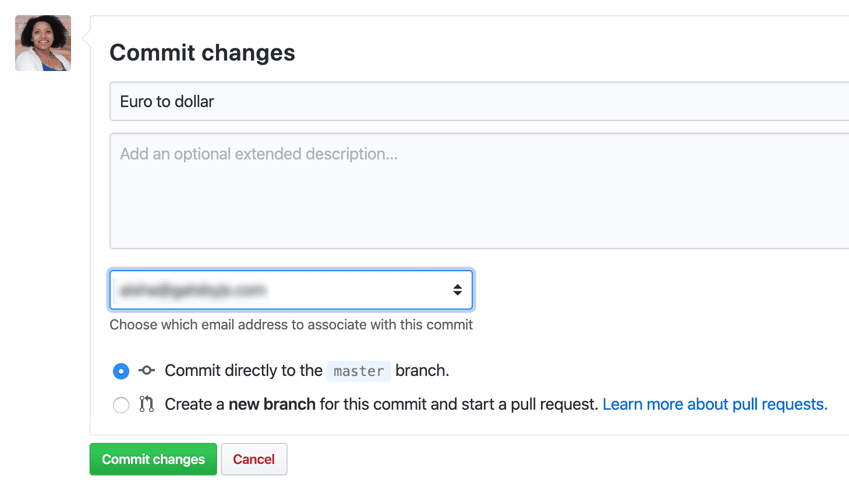
Task: Open the Learn more about pull requests link
Action: click(x=715, y=404)
